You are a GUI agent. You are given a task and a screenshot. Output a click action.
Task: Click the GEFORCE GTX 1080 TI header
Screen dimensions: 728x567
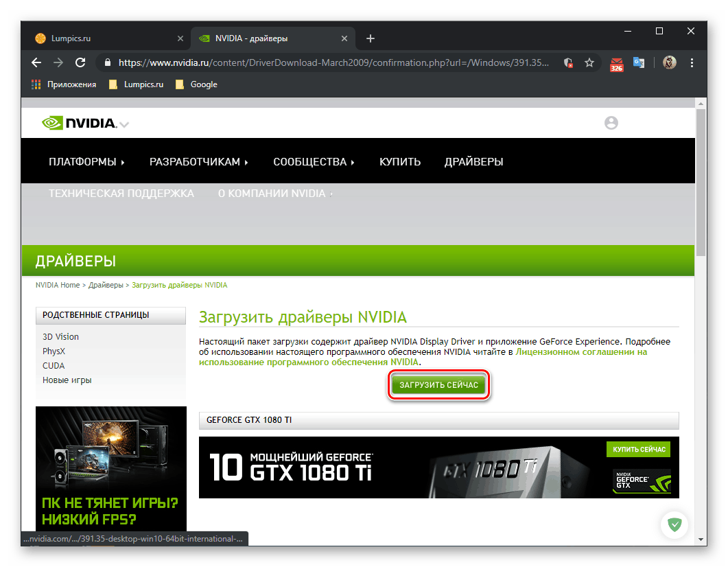(438, 420)
